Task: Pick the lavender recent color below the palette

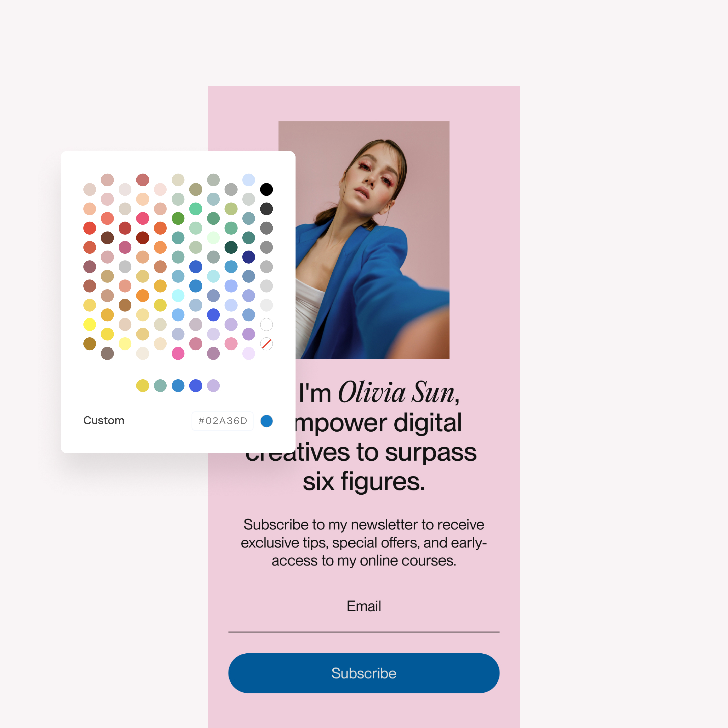Action: pos(213,386)
